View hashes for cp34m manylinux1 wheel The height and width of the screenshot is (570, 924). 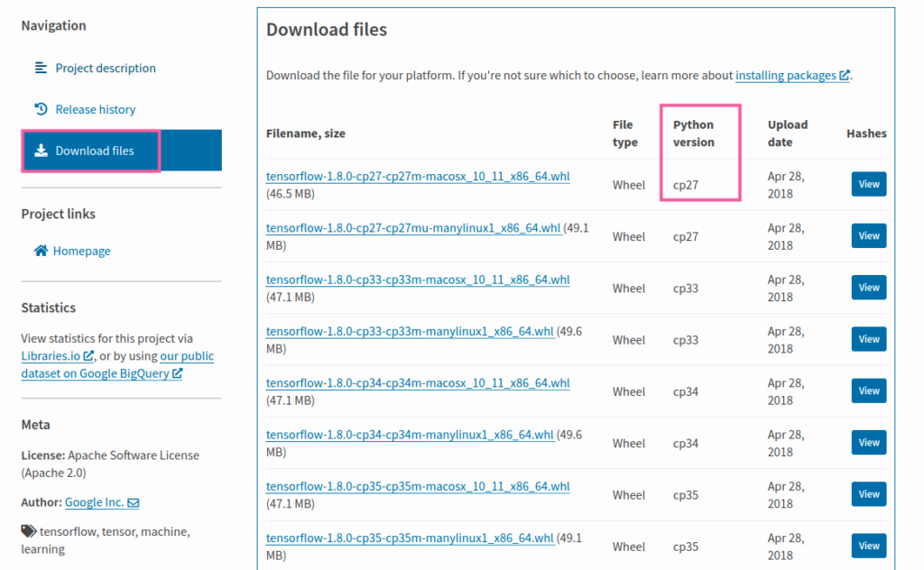click(x=869, y=443)
